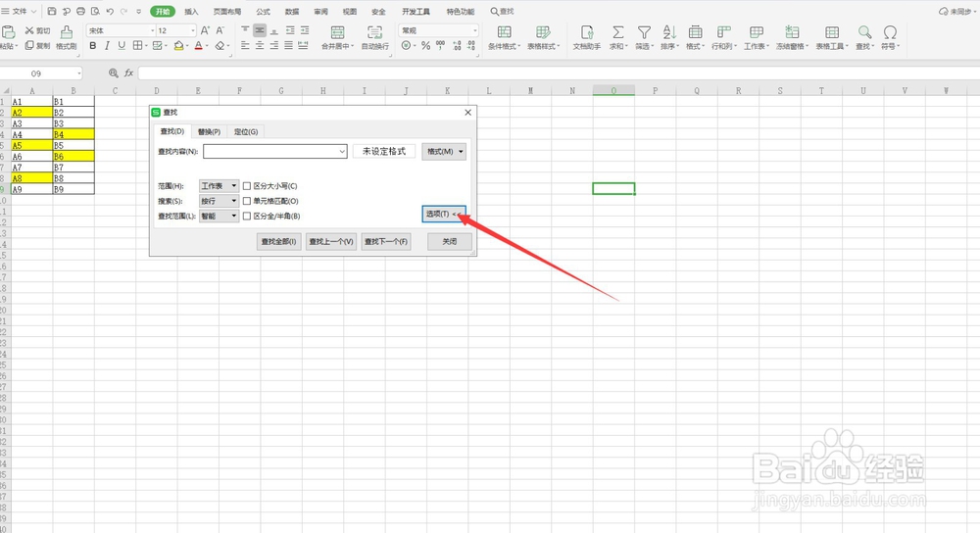
Task: Toggle Underline formatting
Action: click(x=122, y=45)
